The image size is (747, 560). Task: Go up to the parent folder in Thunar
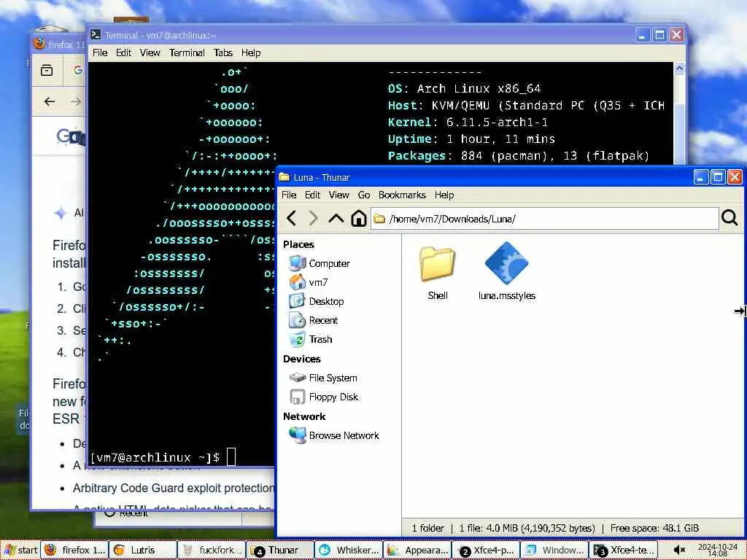coord(336,219)
